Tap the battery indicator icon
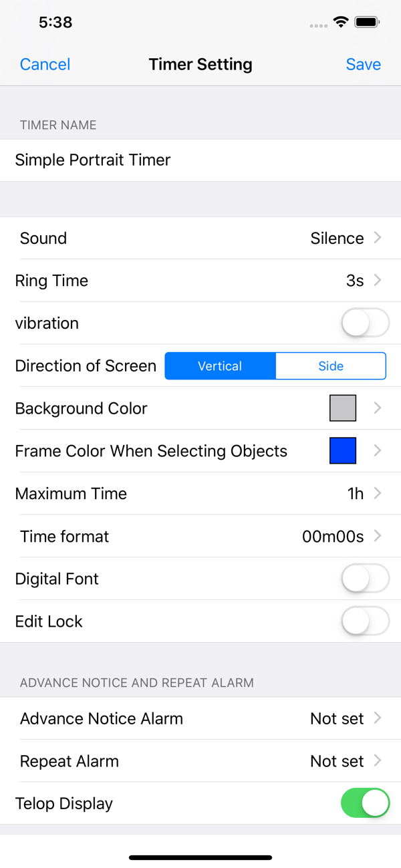 (x=367, y=22)
